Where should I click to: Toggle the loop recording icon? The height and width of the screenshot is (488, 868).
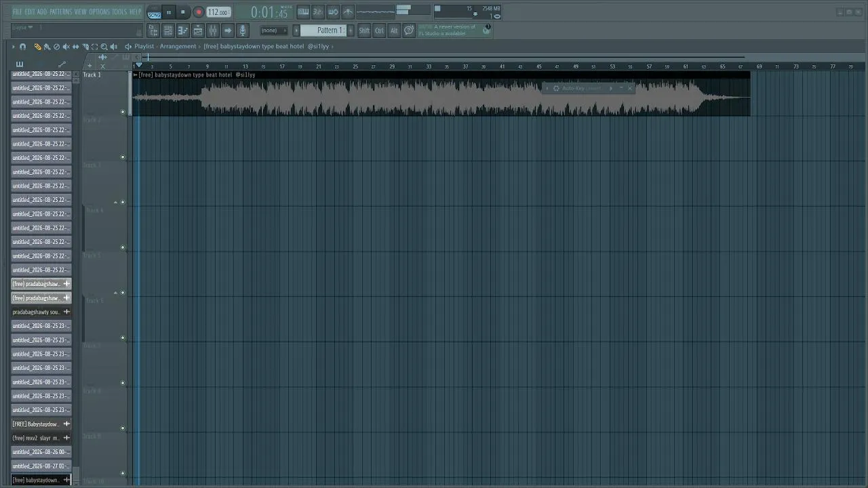(333, 12)
